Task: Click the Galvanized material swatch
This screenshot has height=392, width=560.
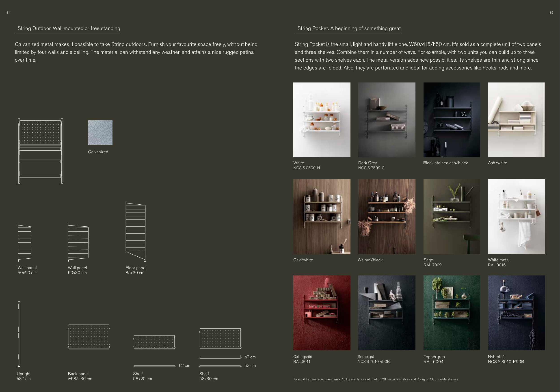Action: [100, 132]
